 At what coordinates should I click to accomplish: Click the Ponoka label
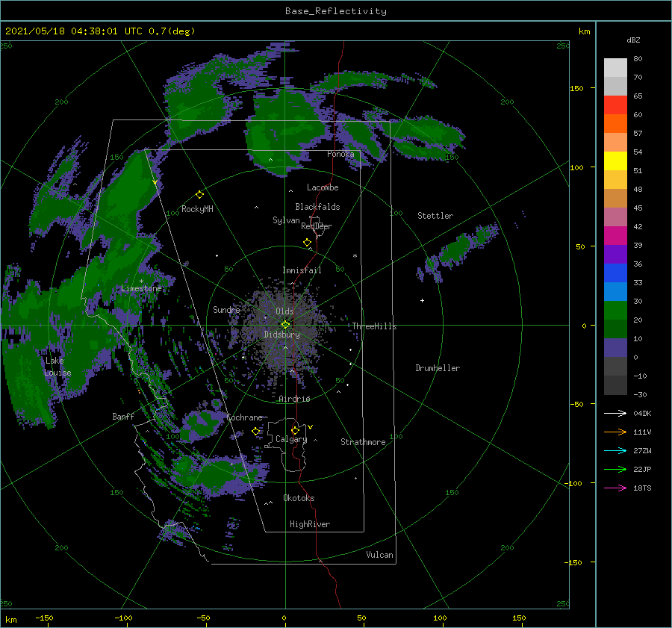click(x=340, y=154)
